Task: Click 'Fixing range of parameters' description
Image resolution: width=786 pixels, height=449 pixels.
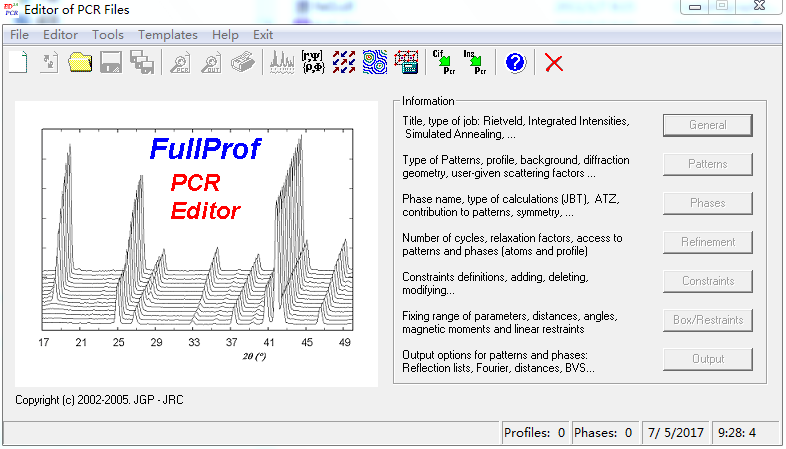Action: click(510, 323)
